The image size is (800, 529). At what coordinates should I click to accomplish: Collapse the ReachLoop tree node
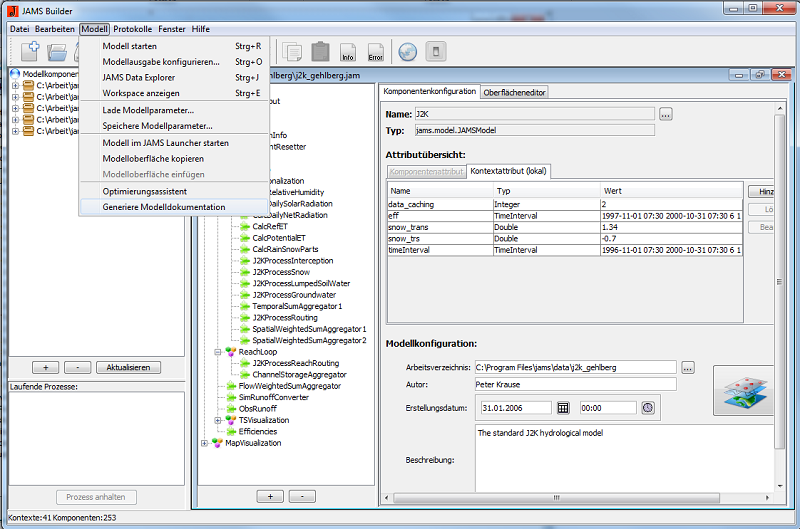tap(217, 352)
